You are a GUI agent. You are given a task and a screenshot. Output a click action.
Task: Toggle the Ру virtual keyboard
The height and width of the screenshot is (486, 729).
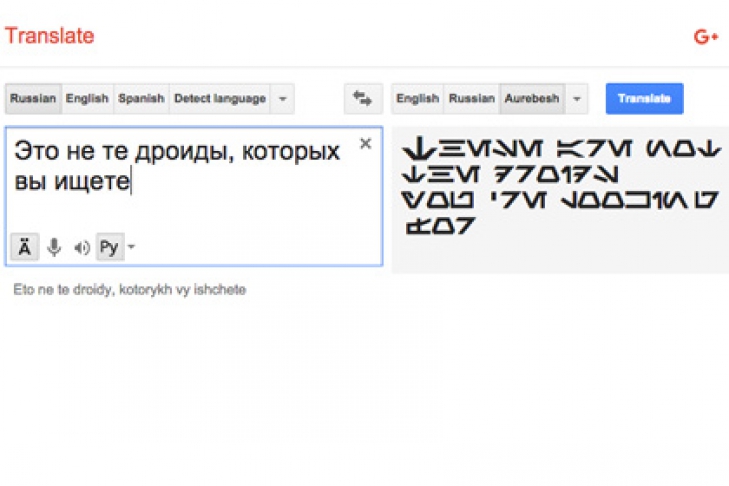point(109,247)
